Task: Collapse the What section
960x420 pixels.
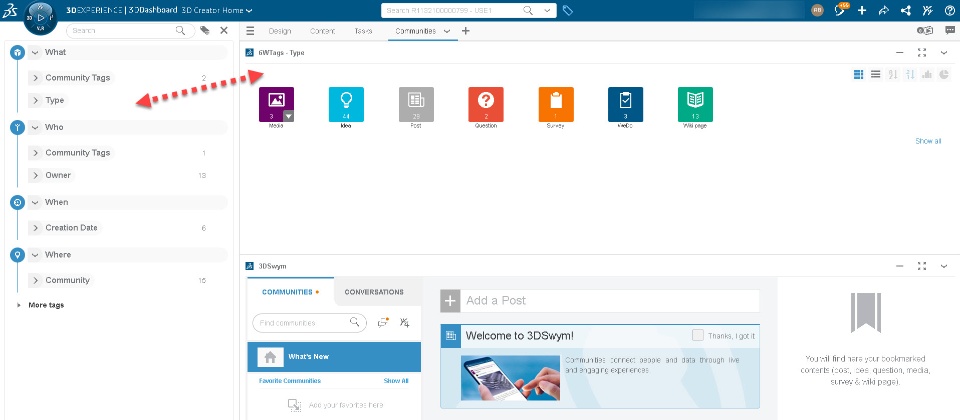Action: tap(35, 53)
